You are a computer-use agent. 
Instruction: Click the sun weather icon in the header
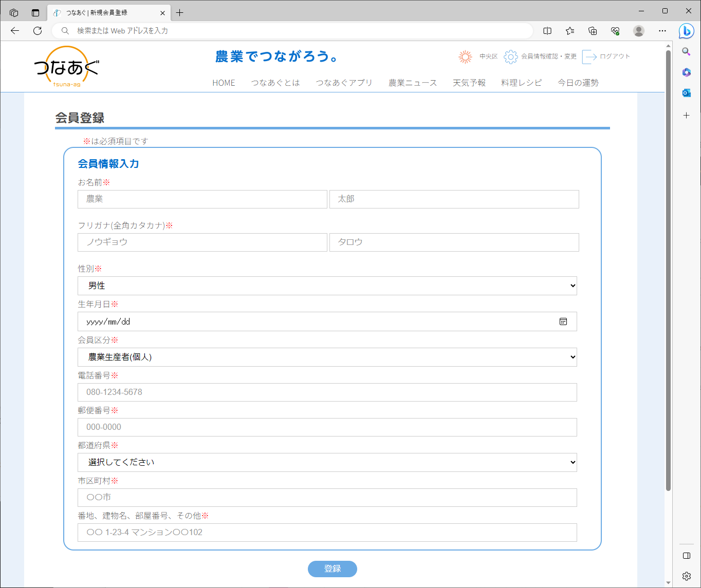point(465,56)
